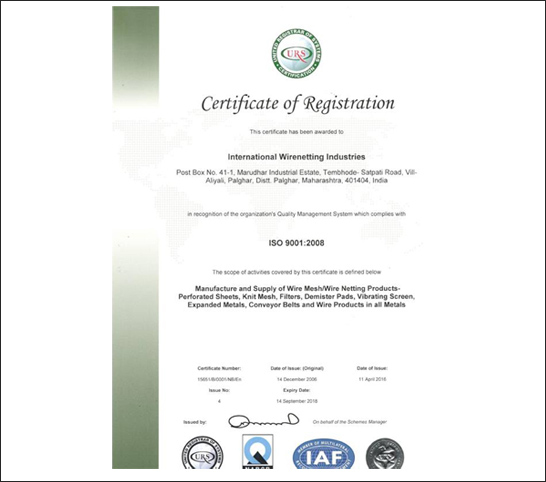
Task: Click address line starting 'Aliyali, Palghar'
Action: (296, 181)
